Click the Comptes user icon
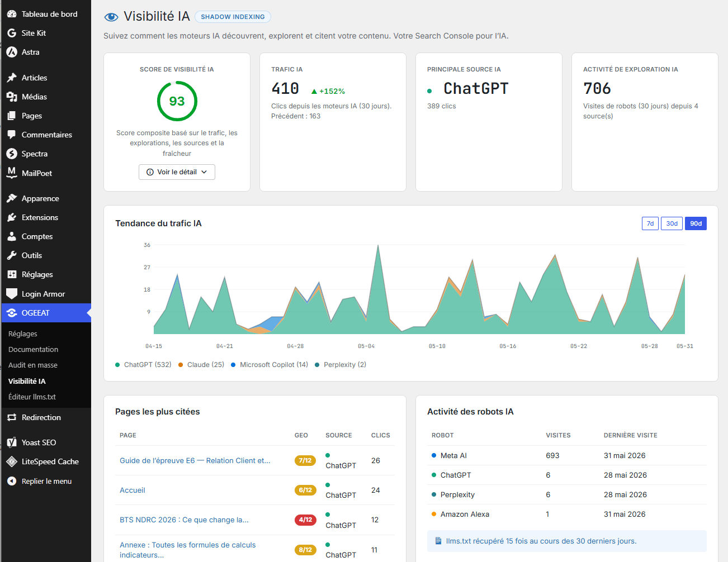The height and width of the screenshot is (562, 728). click(12, 236)
